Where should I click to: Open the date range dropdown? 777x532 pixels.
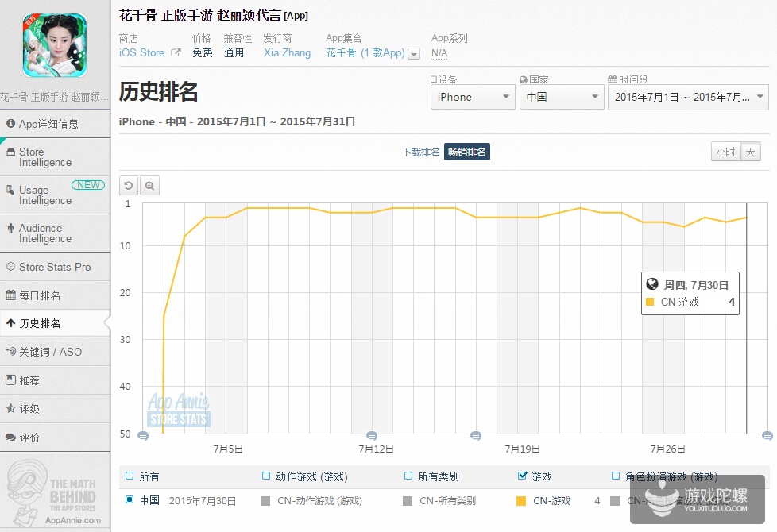687,97
